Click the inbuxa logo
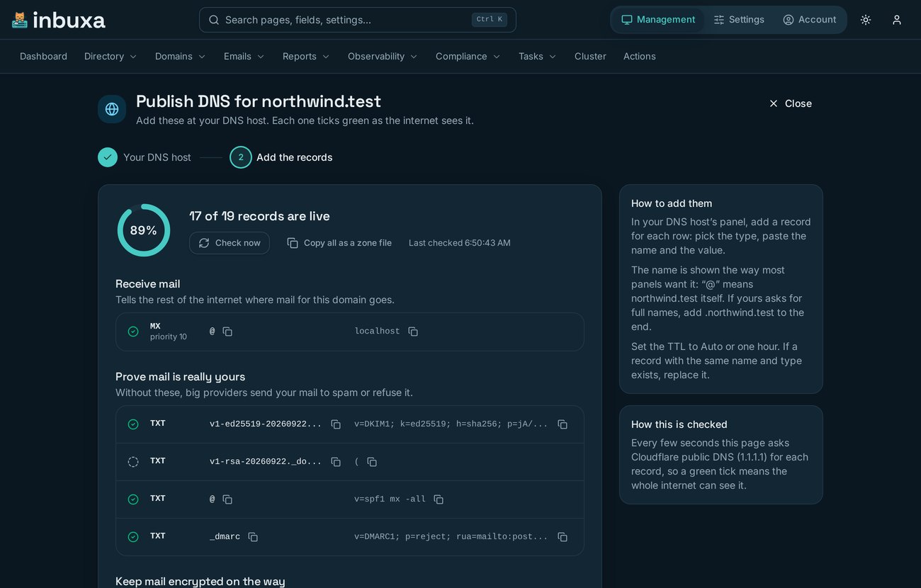Screen dimensions: 921x588 click(x=59, y=20)
